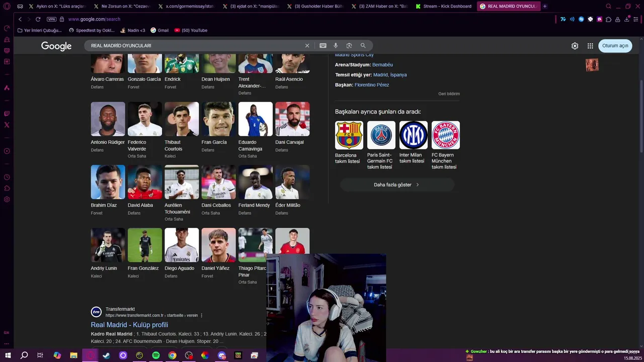Image resolution: width=644 pixels, height=362 pixels.
Task: Open the Florentino Pérez president link
Action: tap(372, 85)
